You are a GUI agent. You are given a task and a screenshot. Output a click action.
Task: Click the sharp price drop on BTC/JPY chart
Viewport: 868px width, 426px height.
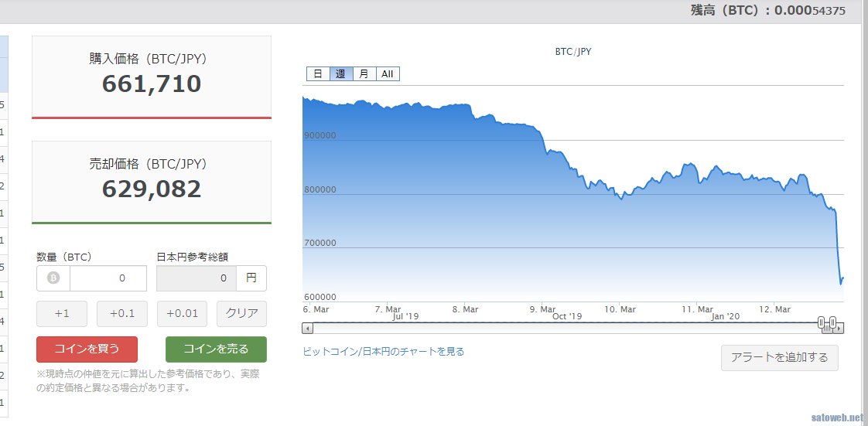(x=838, y=247)
